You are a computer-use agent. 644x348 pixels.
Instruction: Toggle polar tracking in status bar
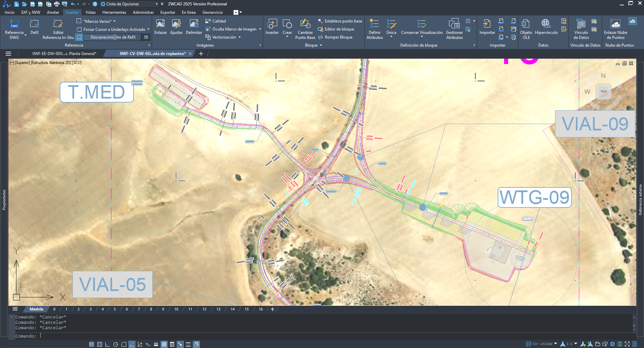pos(116,344)
